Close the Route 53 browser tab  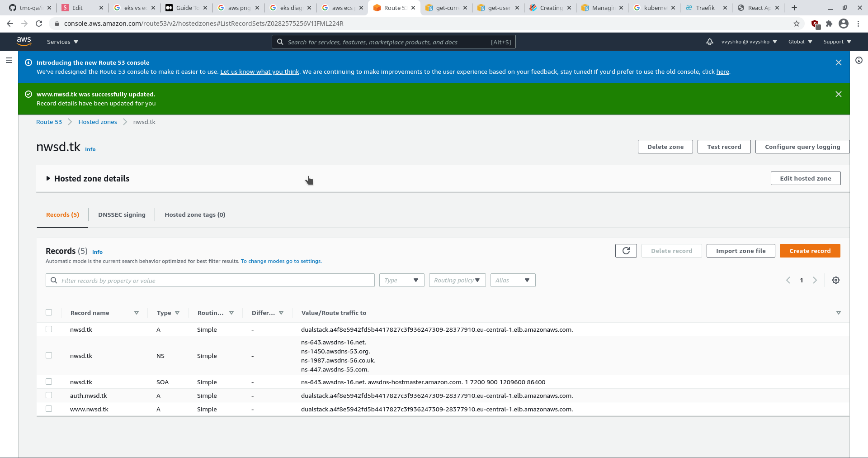coord(413,8)
